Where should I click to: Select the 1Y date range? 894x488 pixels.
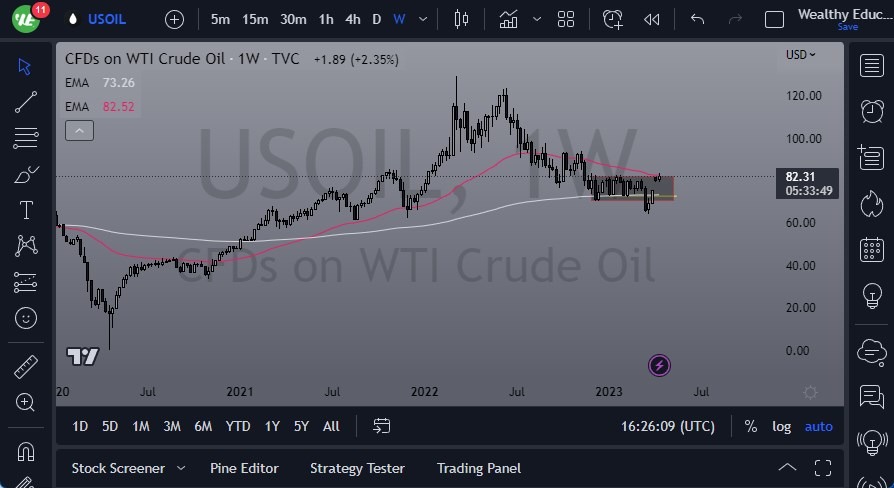point(272,426)
